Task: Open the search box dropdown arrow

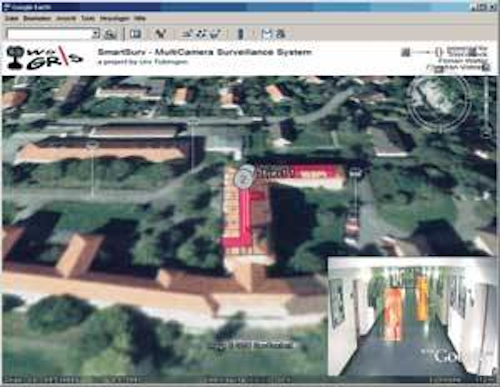Action: point(96,34)
